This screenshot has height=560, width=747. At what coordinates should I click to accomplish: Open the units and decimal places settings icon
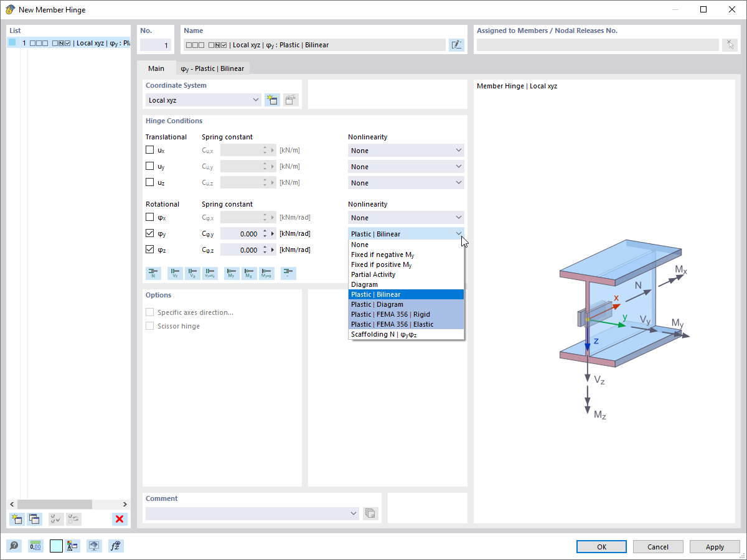pos(35,546)
